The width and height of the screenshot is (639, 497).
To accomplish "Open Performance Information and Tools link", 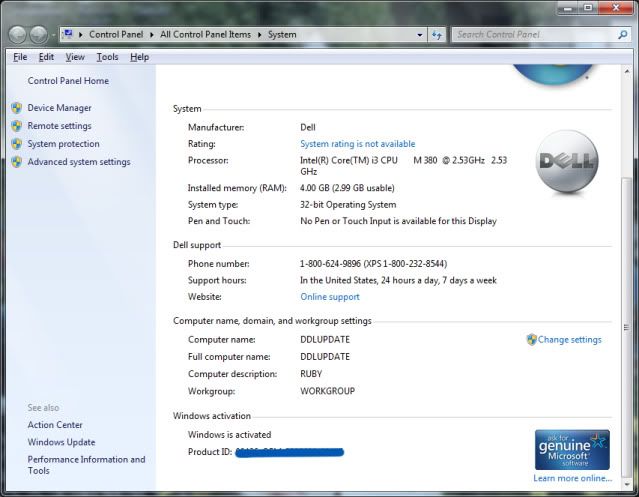I will pos(86,465).
